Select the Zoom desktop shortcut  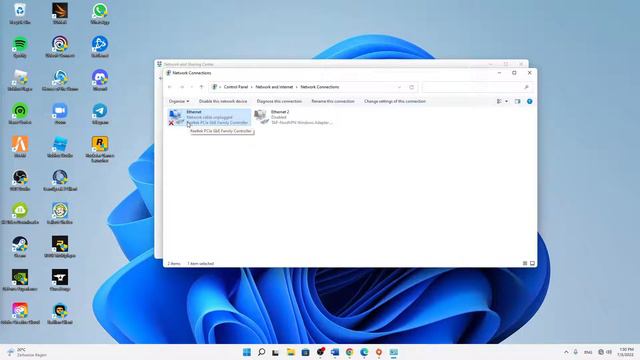[60, 113]
